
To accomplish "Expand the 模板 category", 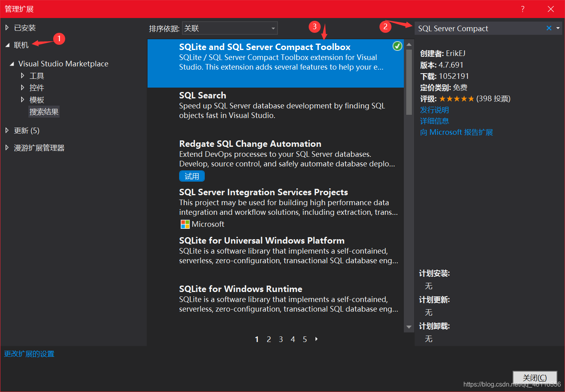I will point(22,99).
